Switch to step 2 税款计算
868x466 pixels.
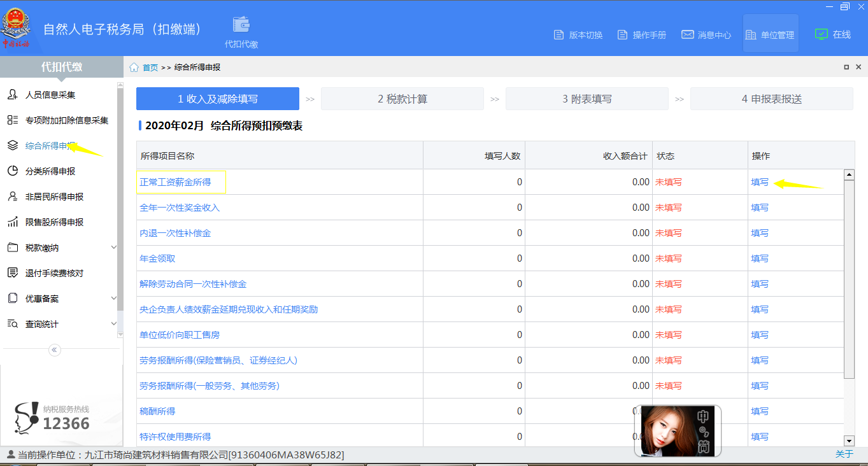tap(402, 99)
